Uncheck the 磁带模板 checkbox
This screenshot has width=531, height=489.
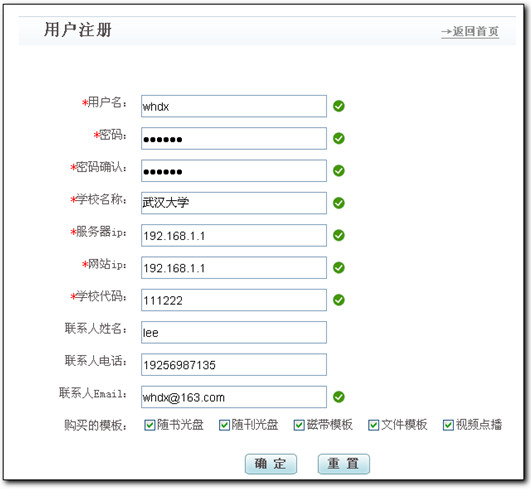pos(299,425)
